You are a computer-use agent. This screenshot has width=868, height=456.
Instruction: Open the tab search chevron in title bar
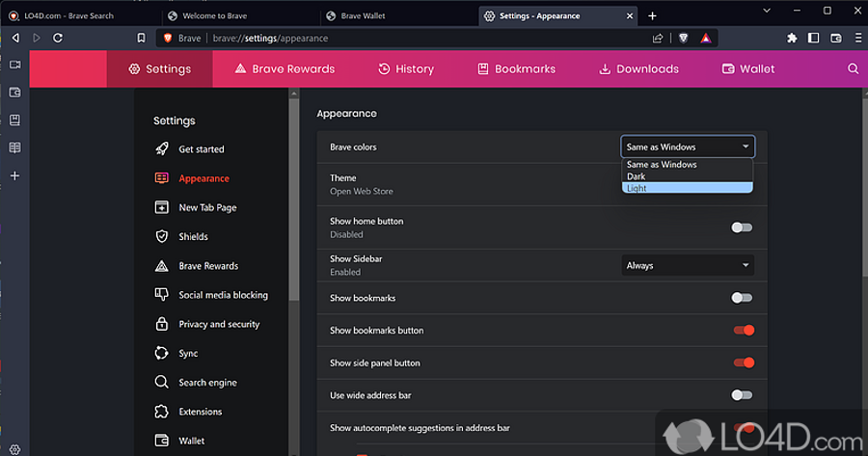pyautogui.click(x=767, y=11)
